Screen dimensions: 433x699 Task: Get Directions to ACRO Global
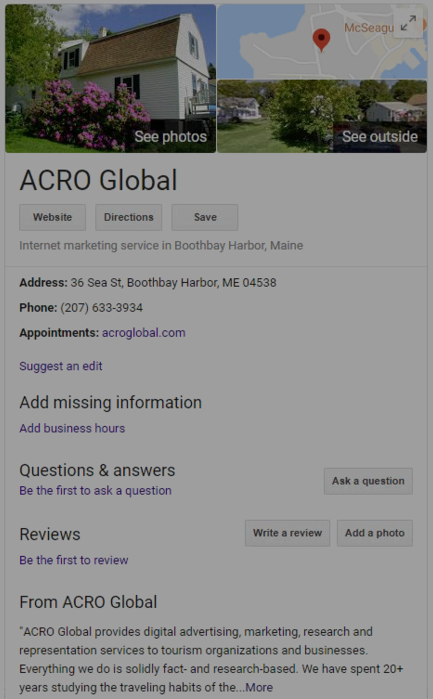(128, 217)
